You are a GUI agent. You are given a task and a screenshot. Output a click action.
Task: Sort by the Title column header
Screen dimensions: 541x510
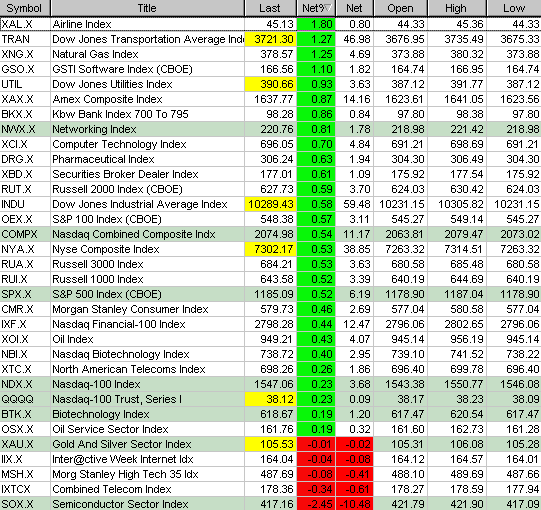coord(147,8)
